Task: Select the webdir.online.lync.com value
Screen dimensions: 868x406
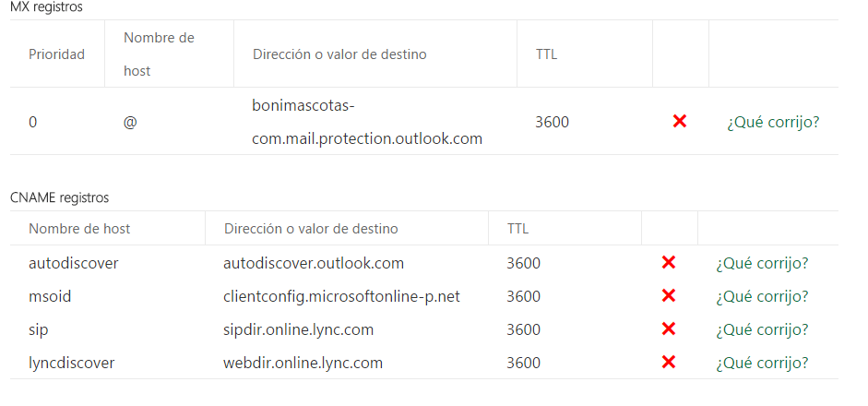Action: click(x=303, y=364)
